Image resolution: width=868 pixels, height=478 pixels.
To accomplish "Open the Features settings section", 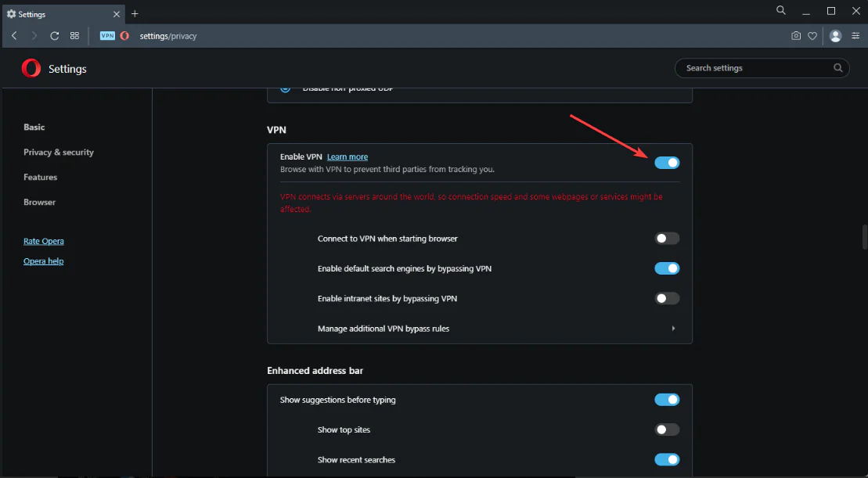I will 40,178.
